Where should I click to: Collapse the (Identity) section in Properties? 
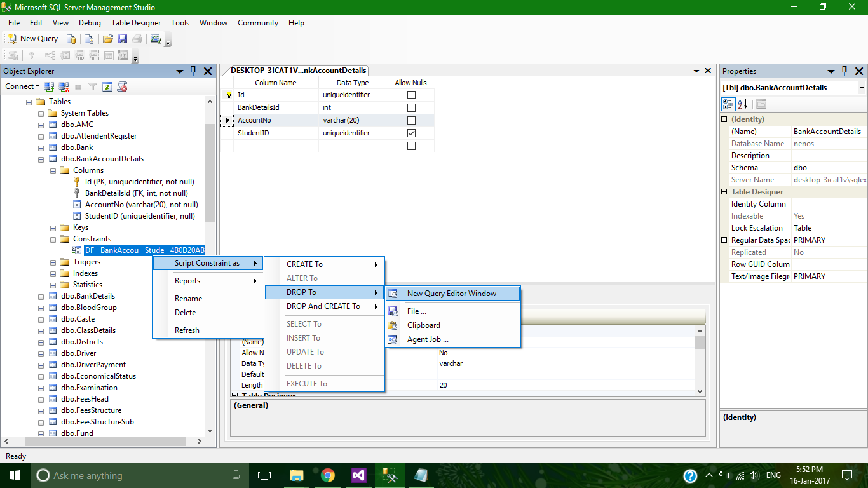click(x=724, y=119)
